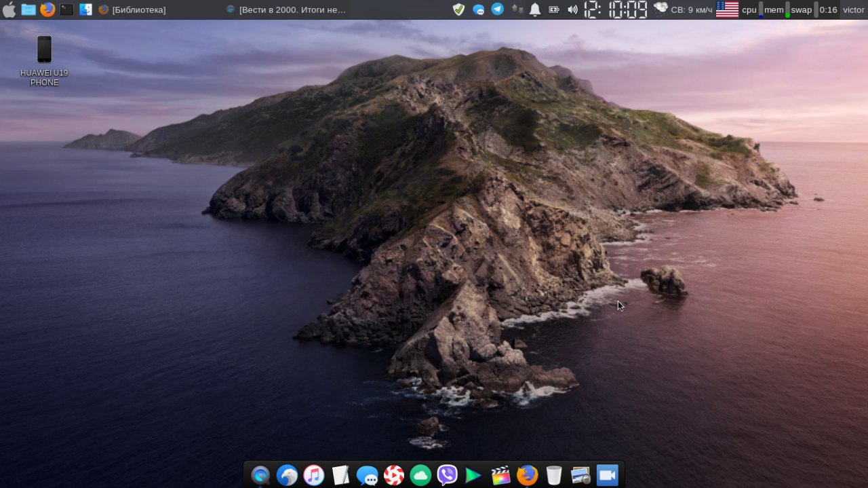This screenshot has width=868, height=488.
Task: Click the digital clock showing 12:10:09
Action: point(616,10)
